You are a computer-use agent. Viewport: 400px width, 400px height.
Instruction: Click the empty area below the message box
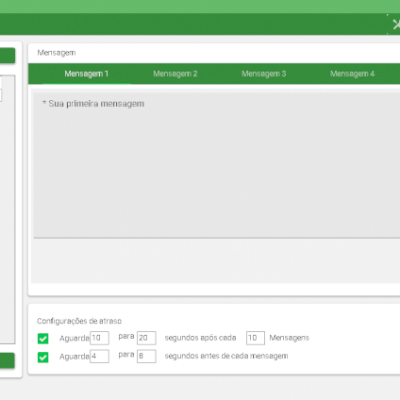(x=217, y=261)
